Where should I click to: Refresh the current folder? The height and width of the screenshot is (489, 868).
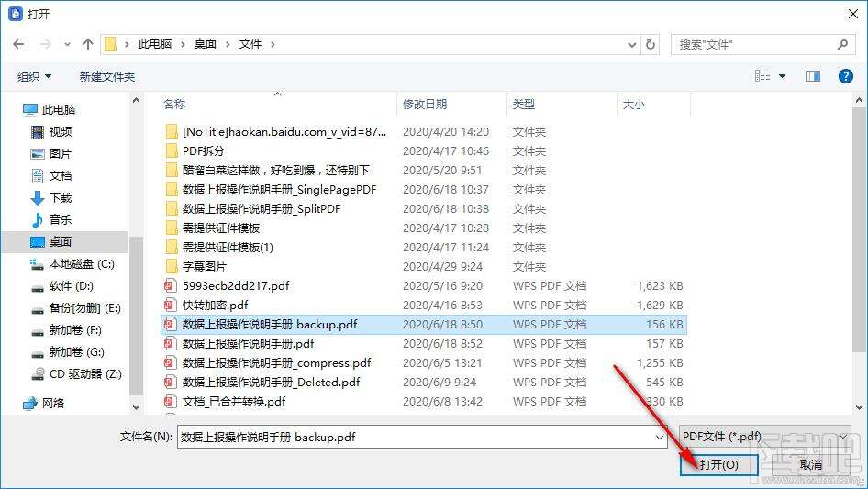tap(651, 44)
